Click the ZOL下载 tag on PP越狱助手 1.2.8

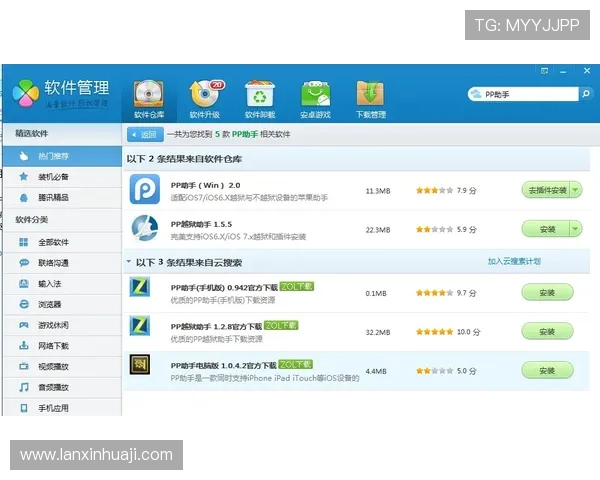(281, 325)
